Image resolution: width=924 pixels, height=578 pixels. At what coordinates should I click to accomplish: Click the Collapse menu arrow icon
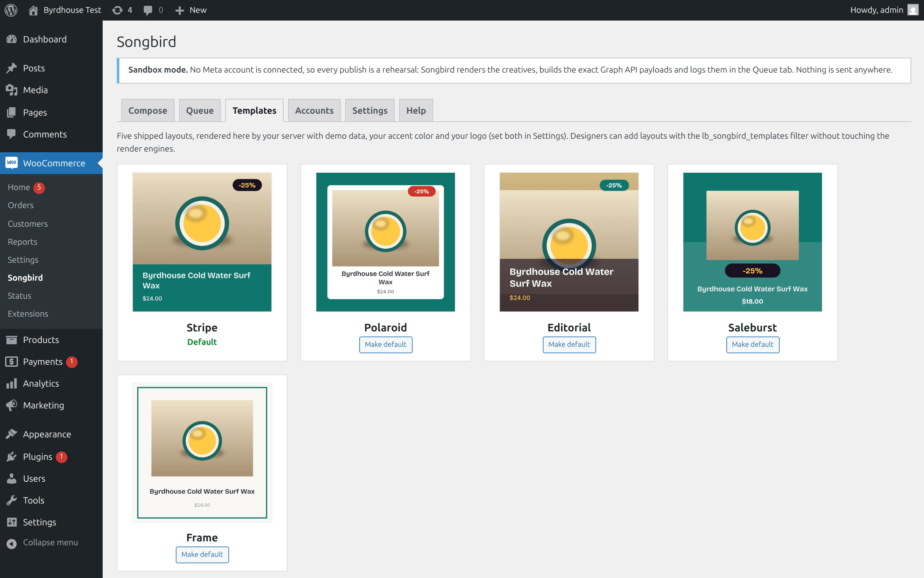12,543
